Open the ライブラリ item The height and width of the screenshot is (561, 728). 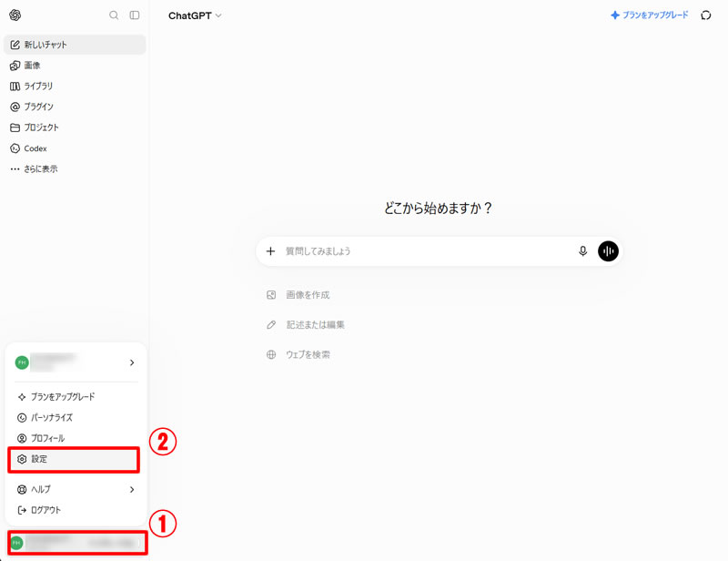tap(75, 86)
